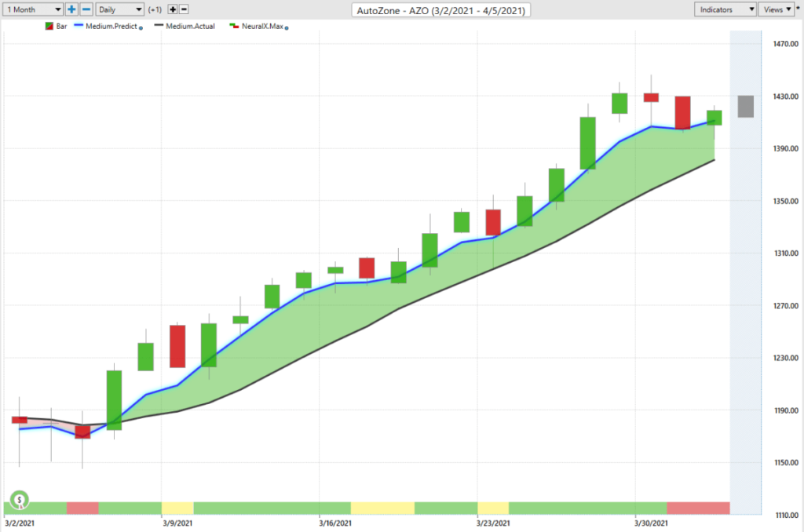The image size is (804, 532).
Task: Click the yellow NeuralX segment at 3/9/2021
Action: [x=177, y=508]
